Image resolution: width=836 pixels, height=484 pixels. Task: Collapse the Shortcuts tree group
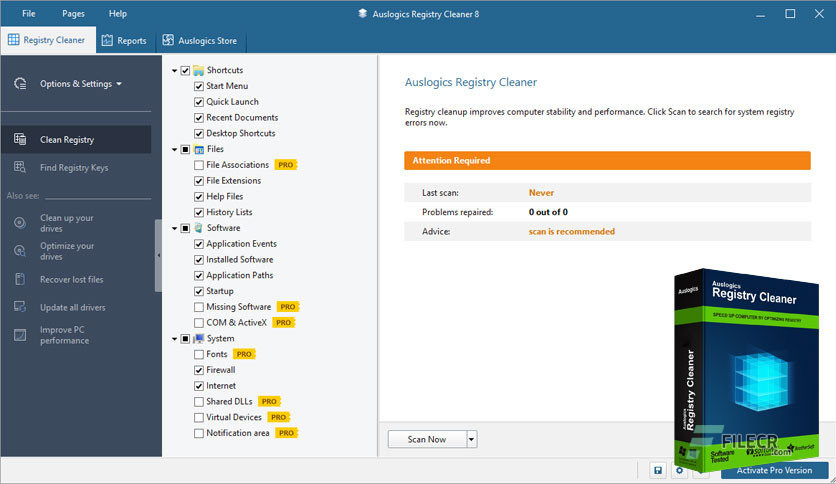coord(174,70)
